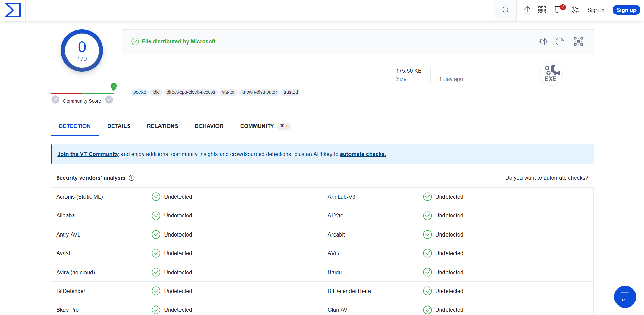The width and height of the screenshot is (644, 315).
Task: Click the 30 + community count badge
Action: 284,126
